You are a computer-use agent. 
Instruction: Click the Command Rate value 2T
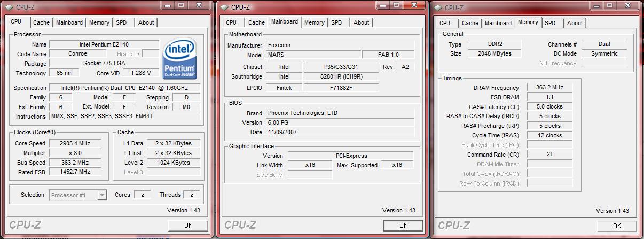pyautogui.click(x=549, y=155)
